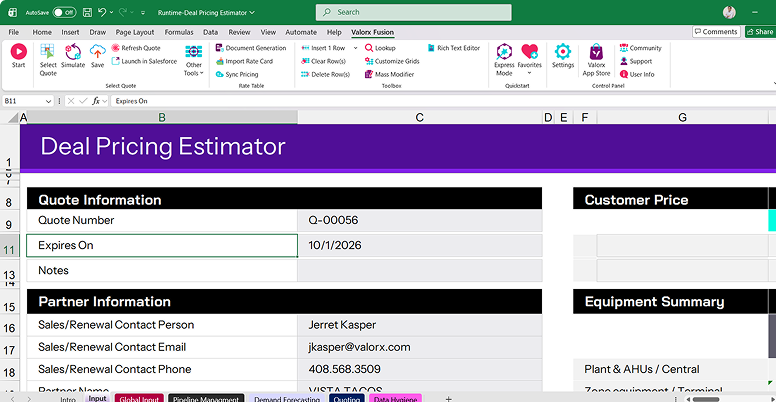Select cell 408.568.3509
Viewport: 776px width, 402px height.
click(x=420, y=369)
